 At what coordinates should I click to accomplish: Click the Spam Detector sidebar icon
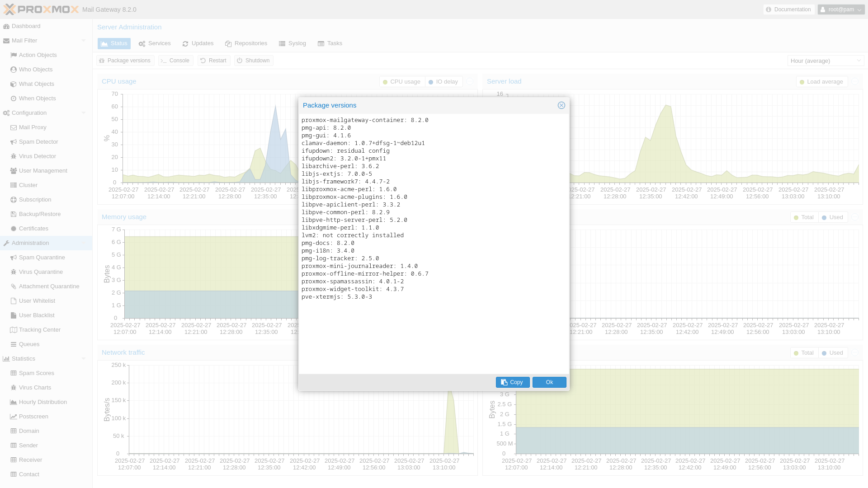14,142
